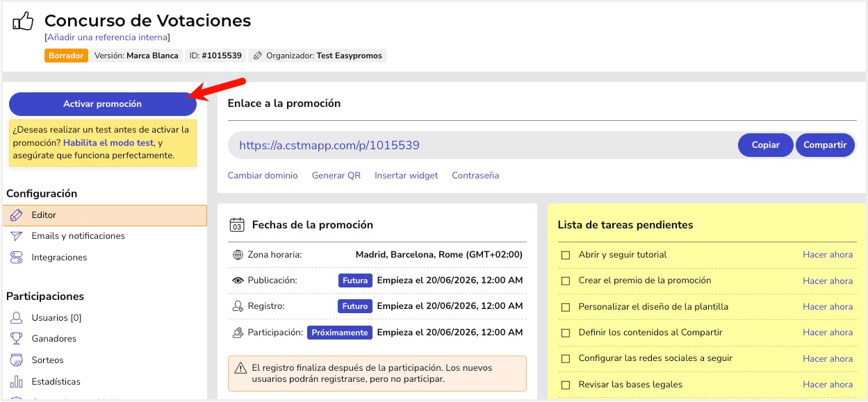Click the Madrid, Barcelona, Rome time zone value
This screenshot has height=402, width=868.
coord(439,255)
